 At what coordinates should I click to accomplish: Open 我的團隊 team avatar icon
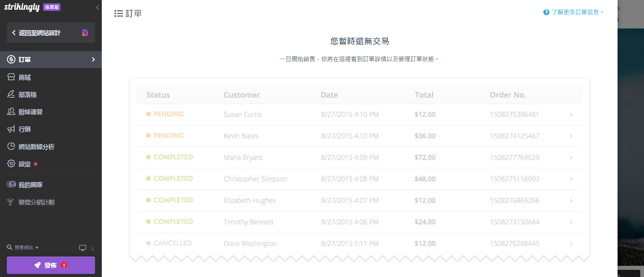(11, 184)
